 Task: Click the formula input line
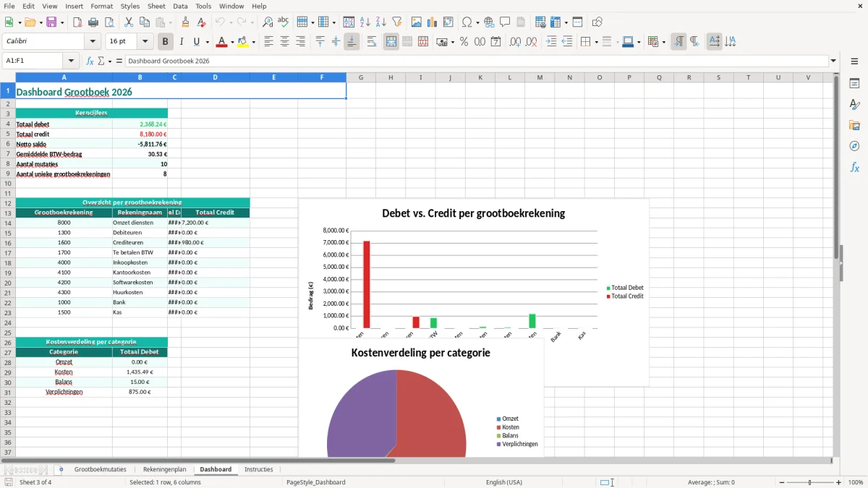coord(477,61)
